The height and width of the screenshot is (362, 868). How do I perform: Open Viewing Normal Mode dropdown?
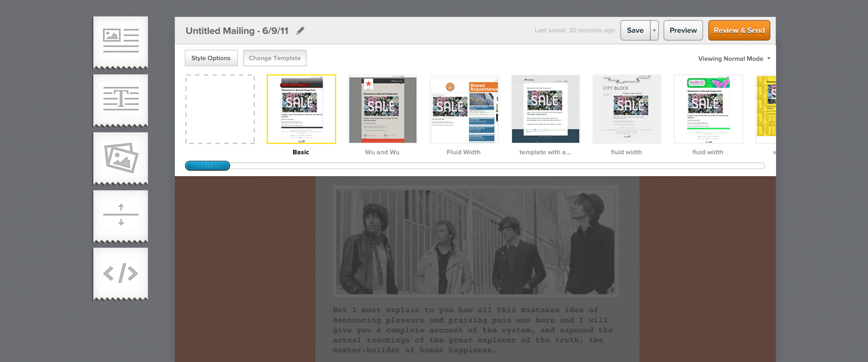734,59
